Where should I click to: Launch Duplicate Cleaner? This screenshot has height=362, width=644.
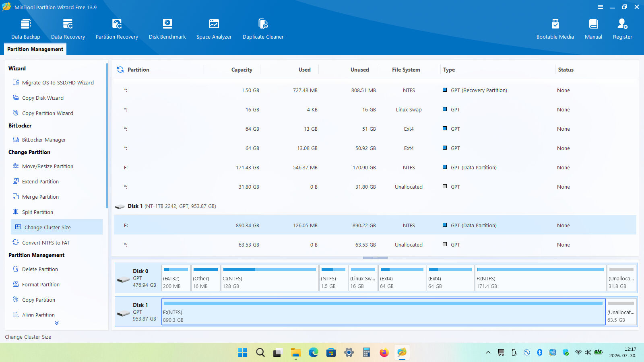pos(263,29)
